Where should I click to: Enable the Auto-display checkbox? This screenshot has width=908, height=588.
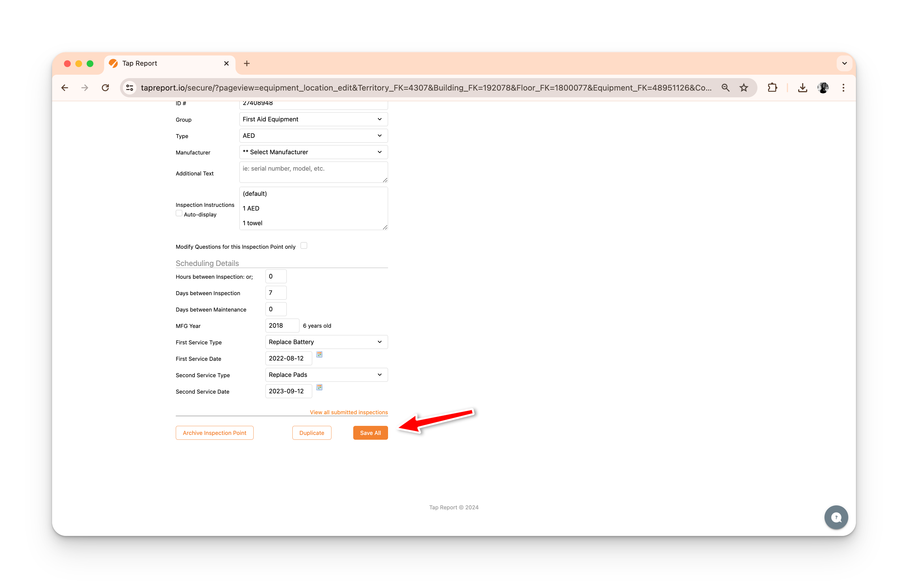click(x=179, y=214)
